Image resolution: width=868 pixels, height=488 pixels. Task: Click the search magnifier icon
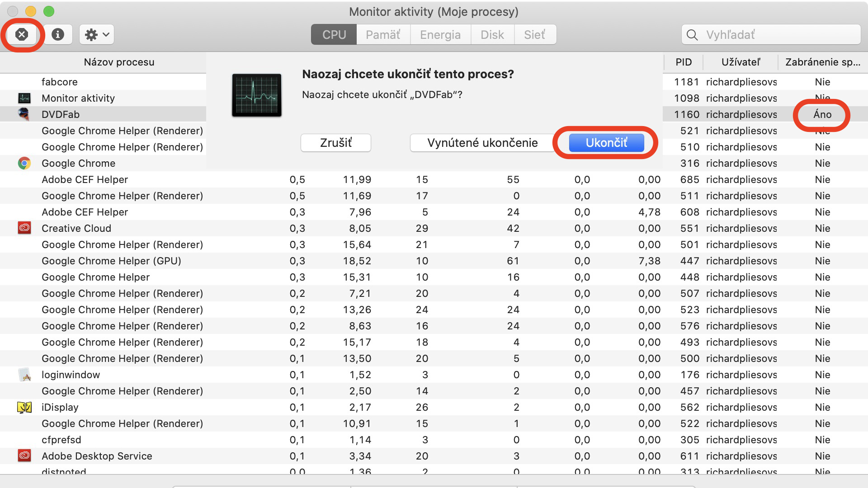(692, 35)
